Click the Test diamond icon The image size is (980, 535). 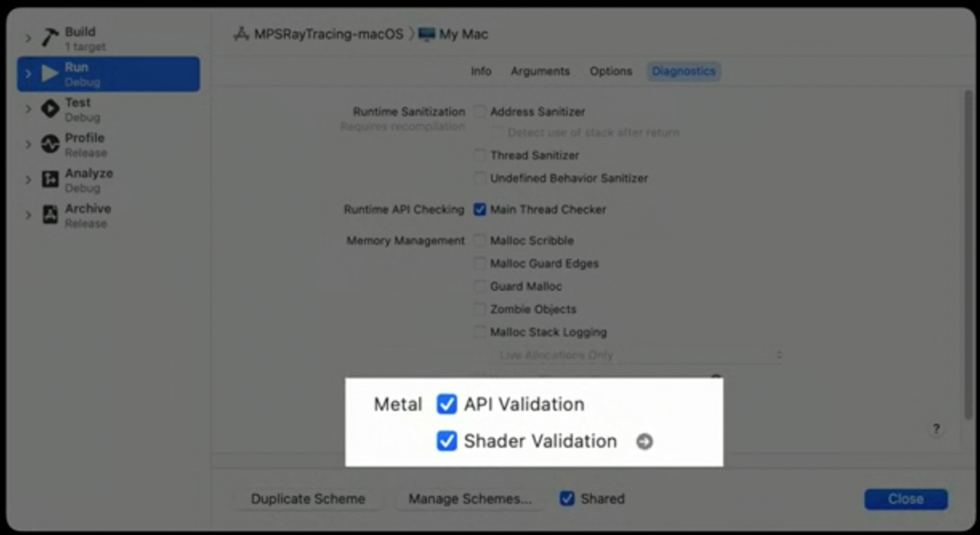point(50,109)
